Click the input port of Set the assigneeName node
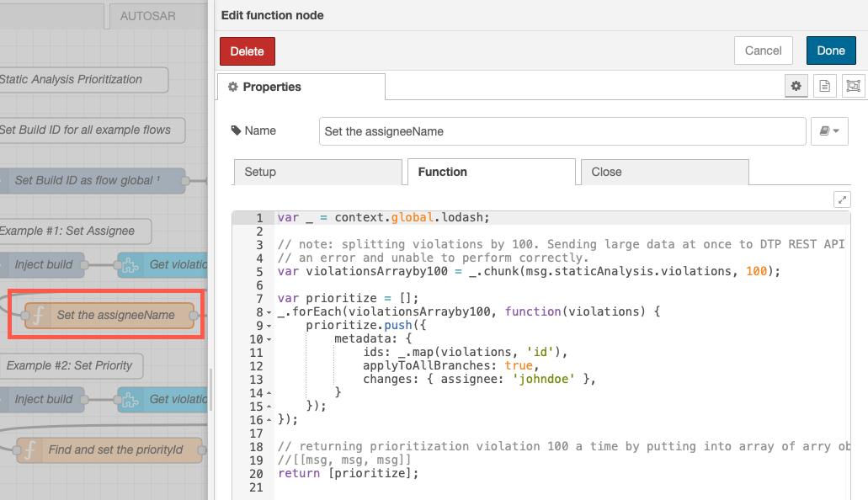Screen dimensions: 868x500 (25, 316)
